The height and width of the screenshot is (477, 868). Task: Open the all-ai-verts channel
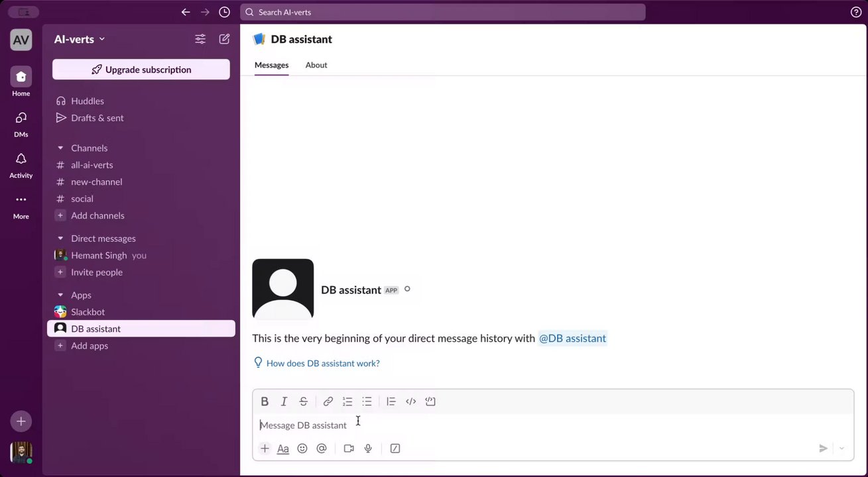point(141,165)
